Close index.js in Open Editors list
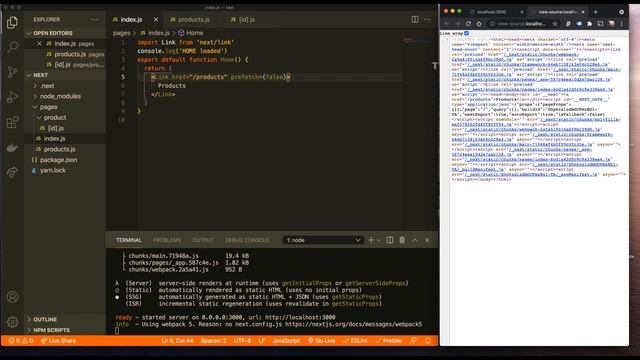Image resolution: width=640 pixels, height=360 pixels. pos(39,43)
